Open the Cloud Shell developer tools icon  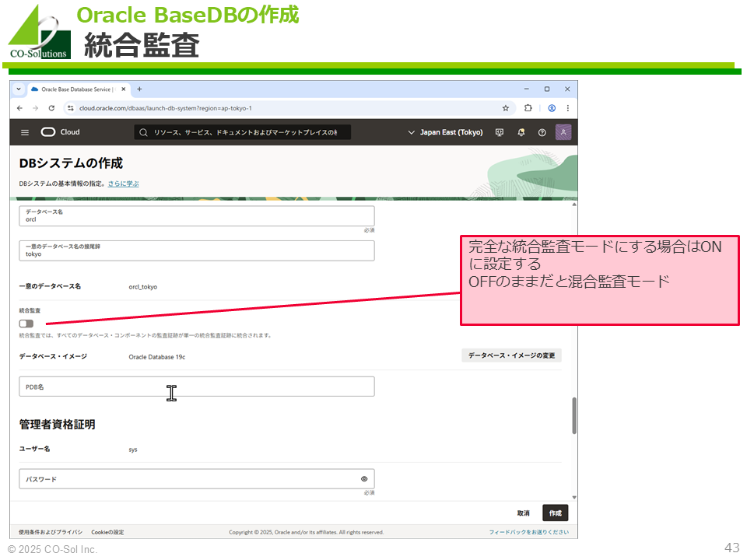(500, 132)
